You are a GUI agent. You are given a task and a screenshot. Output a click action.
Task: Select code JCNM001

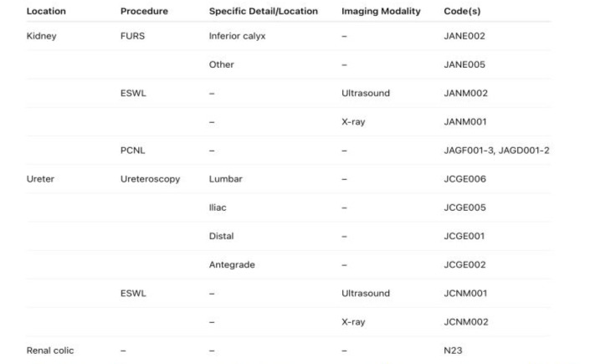coord(465,294)
